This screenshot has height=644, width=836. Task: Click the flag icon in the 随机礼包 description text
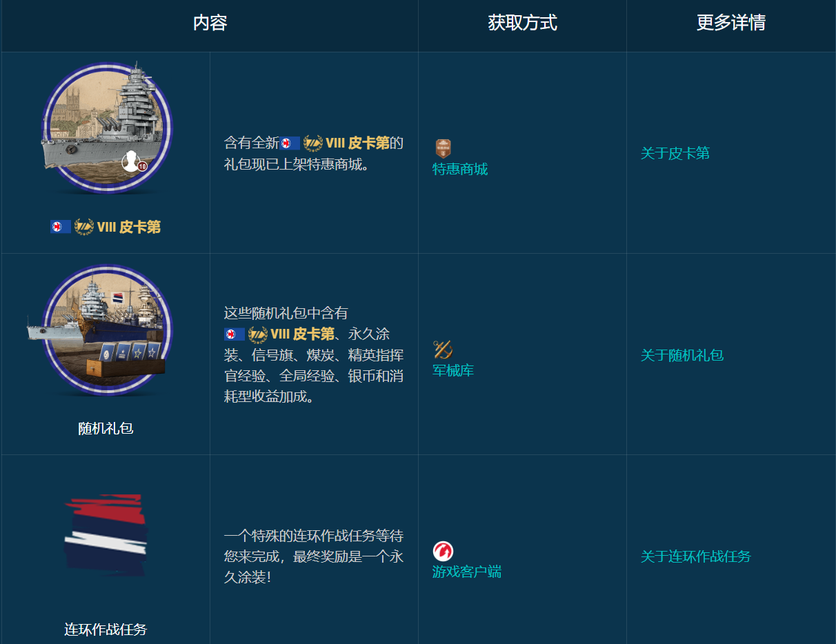pos(235,334)
